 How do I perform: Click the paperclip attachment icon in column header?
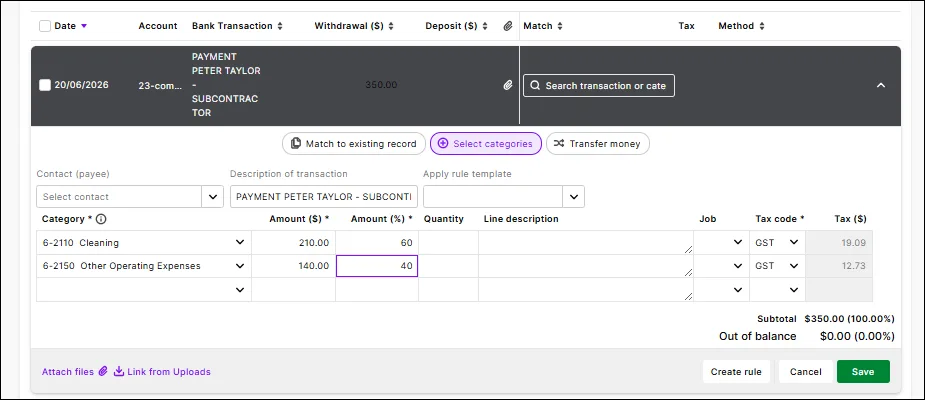click(508, 26)
